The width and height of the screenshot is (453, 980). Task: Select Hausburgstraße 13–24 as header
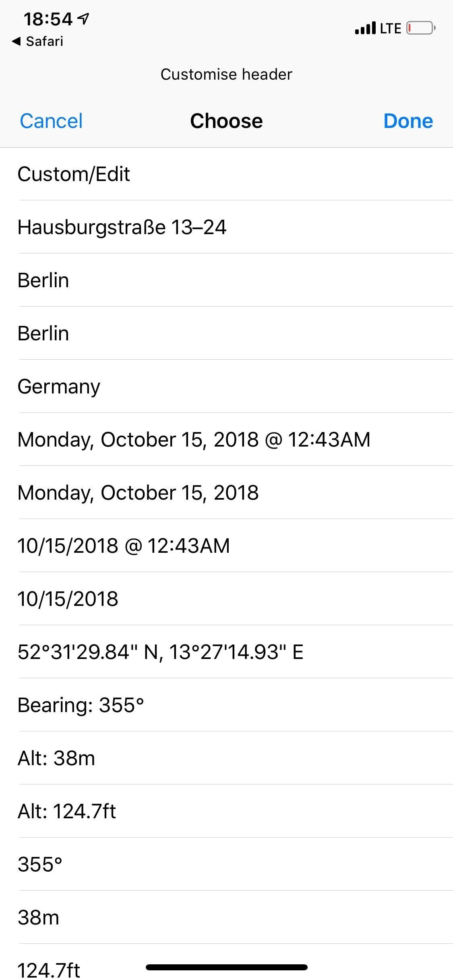(122, 227)
